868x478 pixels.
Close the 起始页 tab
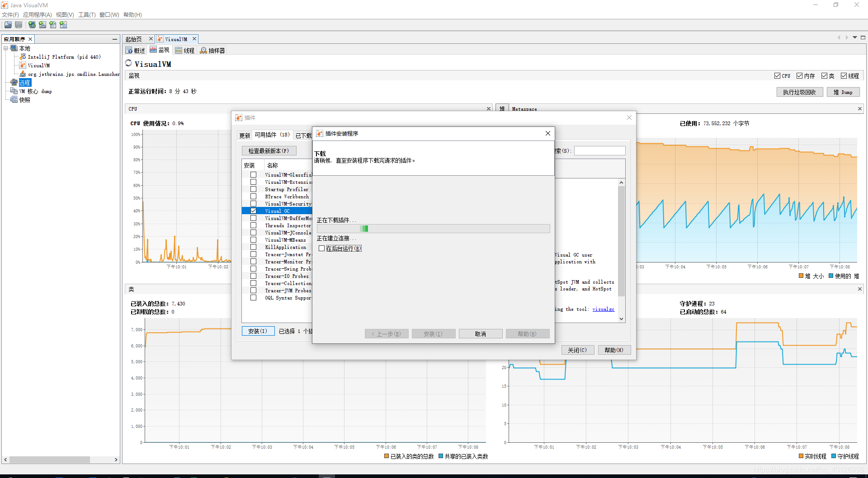point(151,39)
